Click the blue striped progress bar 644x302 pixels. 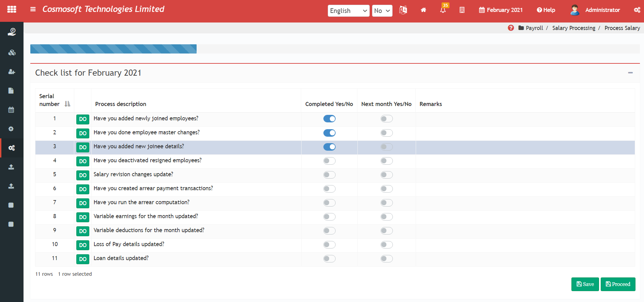113,49
